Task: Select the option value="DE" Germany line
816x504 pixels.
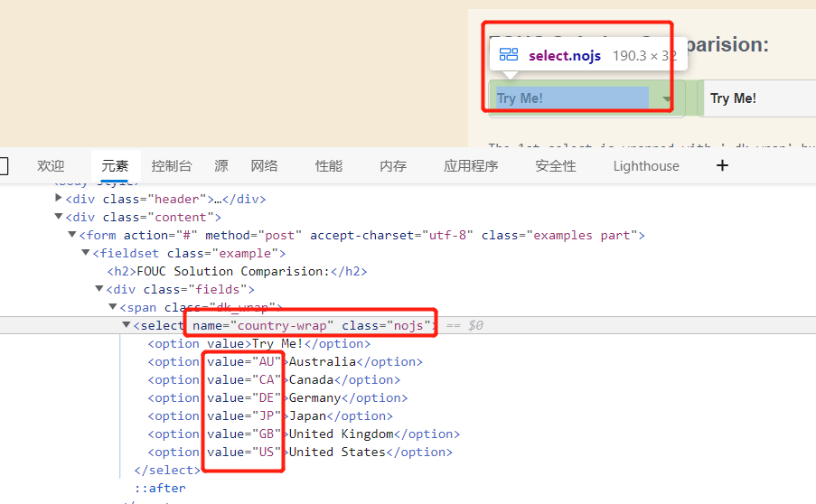Action: (x=278, y=398)
